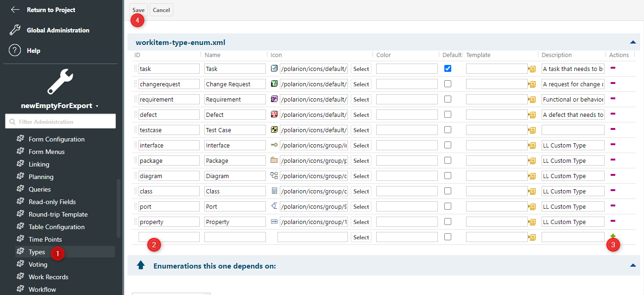Click the Filter Administration search box
Screen dimensions: 644x295
[x=60, y=121]
